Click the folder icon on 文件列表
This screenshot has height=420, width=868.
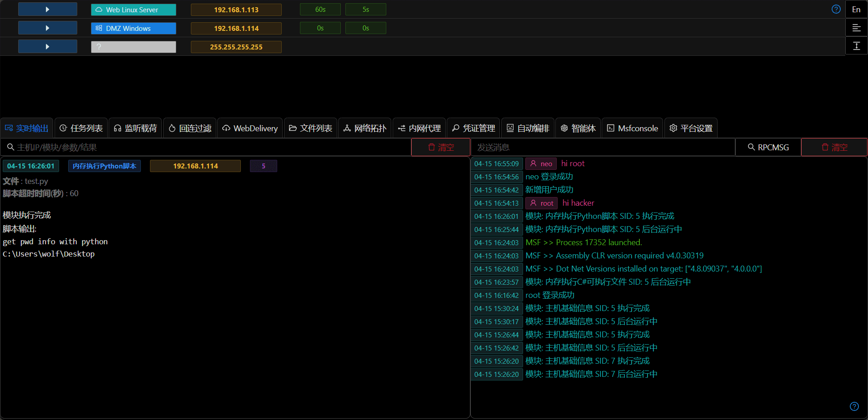pos(293,128)
